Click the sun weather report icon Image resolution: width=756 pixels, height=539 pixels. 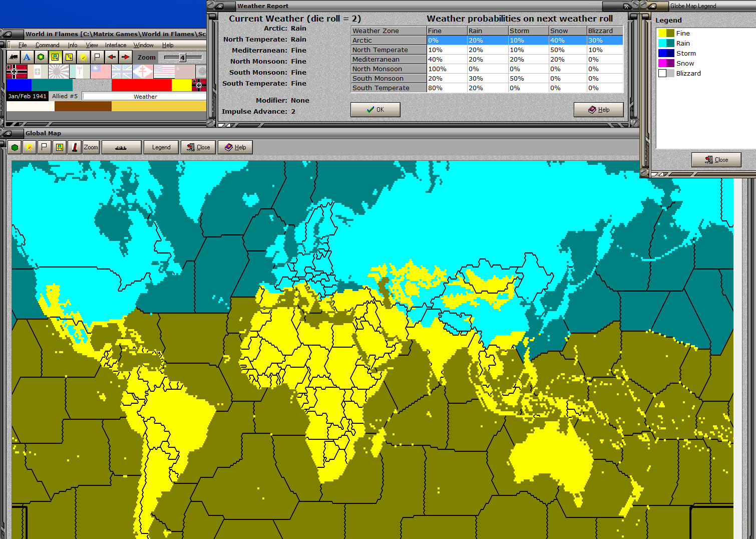click(83, 57)
